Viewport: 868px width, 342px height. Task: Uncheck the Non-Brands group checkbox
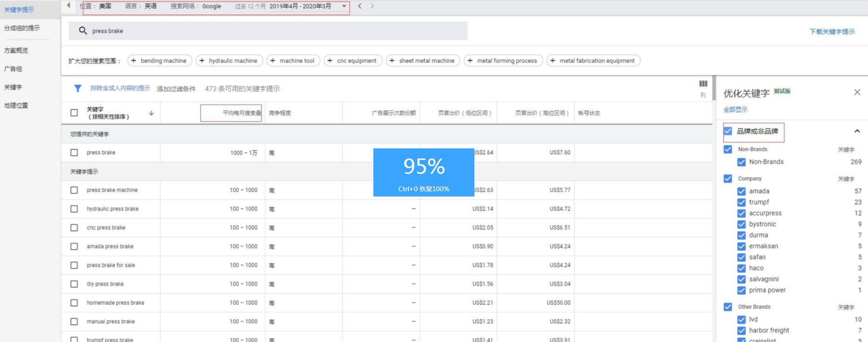728,149
